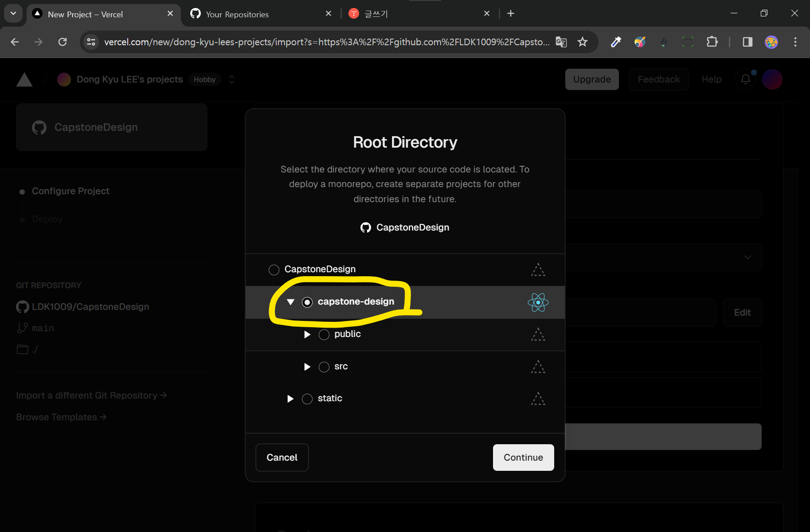Image resolution: width=810 pixels, height=532 pixels.
Task: Select the static folder radio button
Action: [307, 399]
